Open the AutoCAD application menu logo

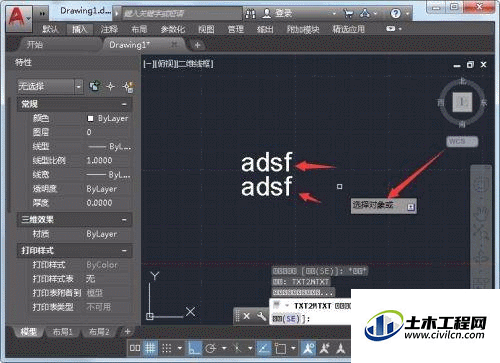[18, 18]
